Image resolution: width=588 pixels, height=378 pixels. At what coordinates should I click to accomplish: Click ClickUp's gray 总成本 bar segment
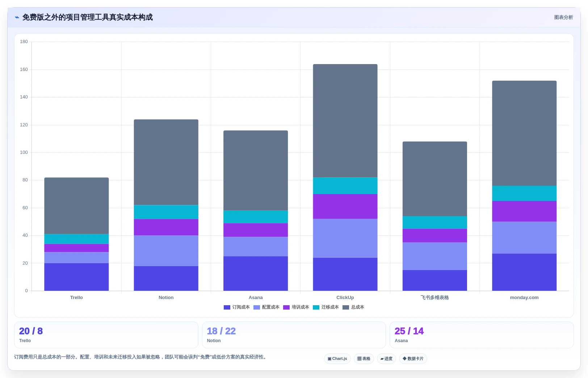[x=345, y=121]
